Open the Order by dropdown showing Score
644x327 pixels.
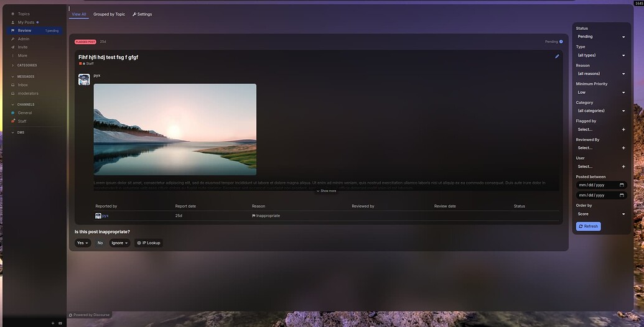601,214
